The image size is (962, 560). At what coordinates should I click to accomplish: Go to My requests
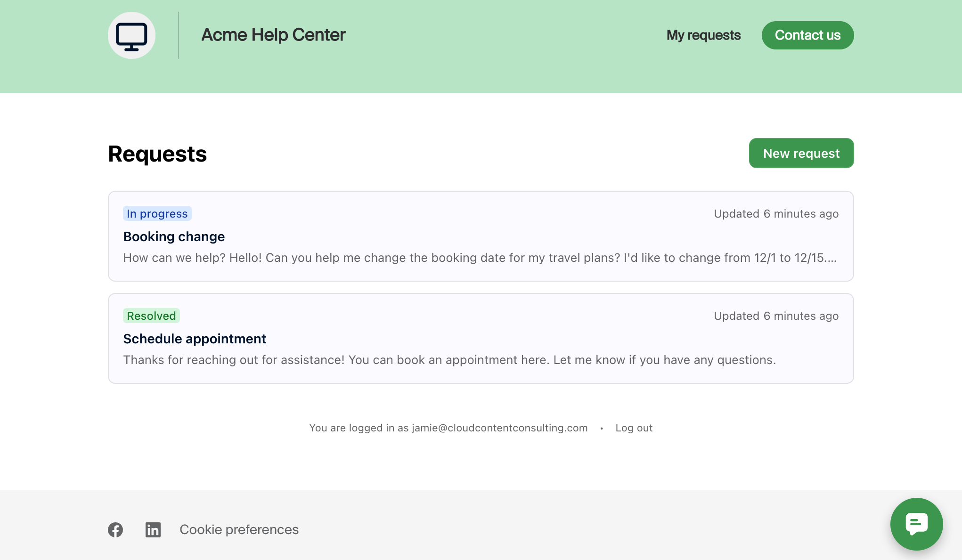[x=703, y=35]
